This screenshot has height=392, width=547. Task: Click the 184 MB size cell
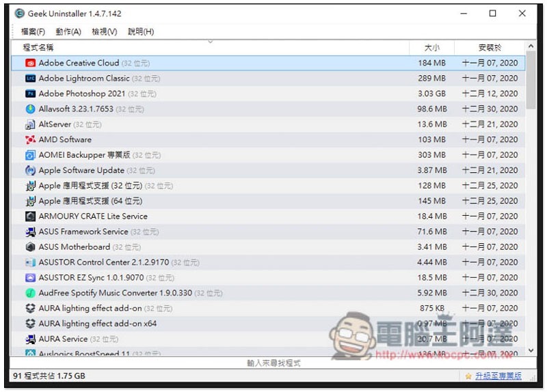(432, 63)
